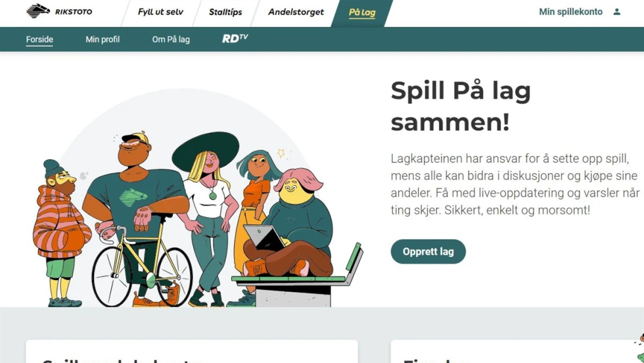Click the Spill På lag sammen heading
This screenshot has height=363, width=644.
click(461, 106)
